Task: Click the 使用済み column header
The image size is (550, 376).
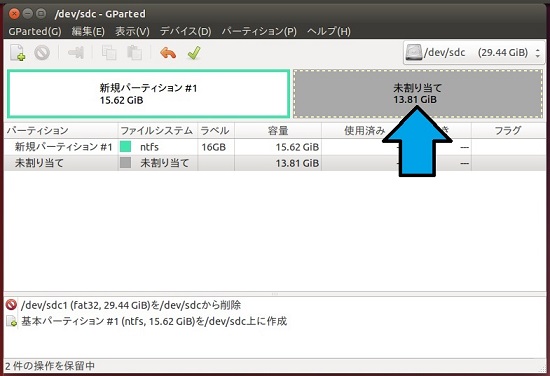Action: point(365,130)
